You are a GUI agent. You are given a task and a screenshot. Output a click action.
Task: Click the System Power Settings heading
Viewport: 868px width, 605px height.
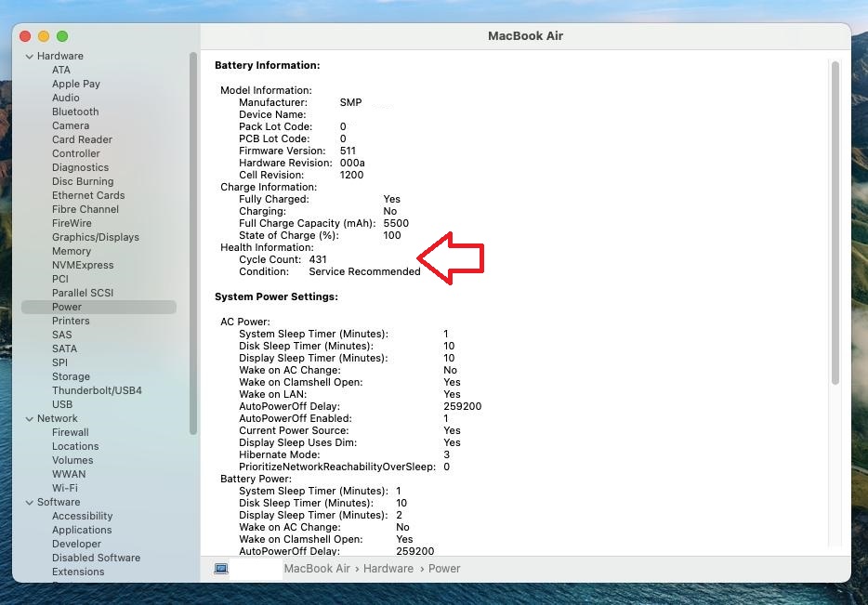[x=276, y=296]
